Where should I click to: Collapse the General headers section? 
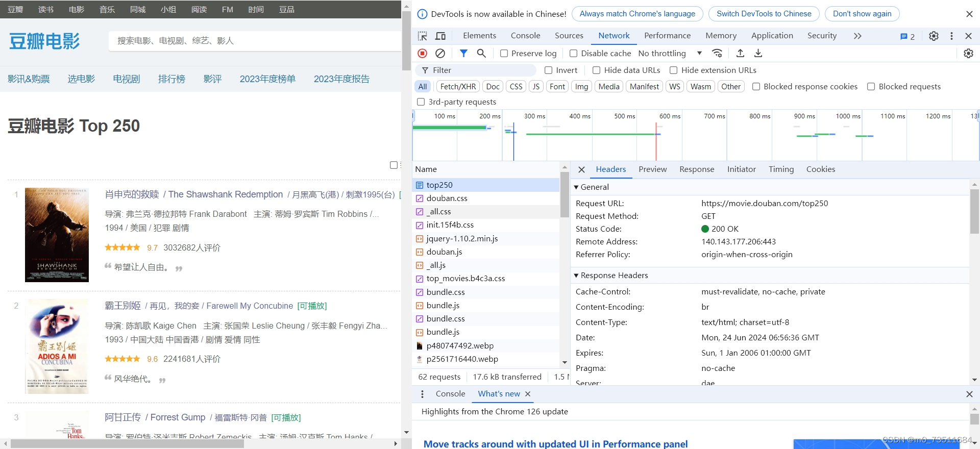(576, 187)
